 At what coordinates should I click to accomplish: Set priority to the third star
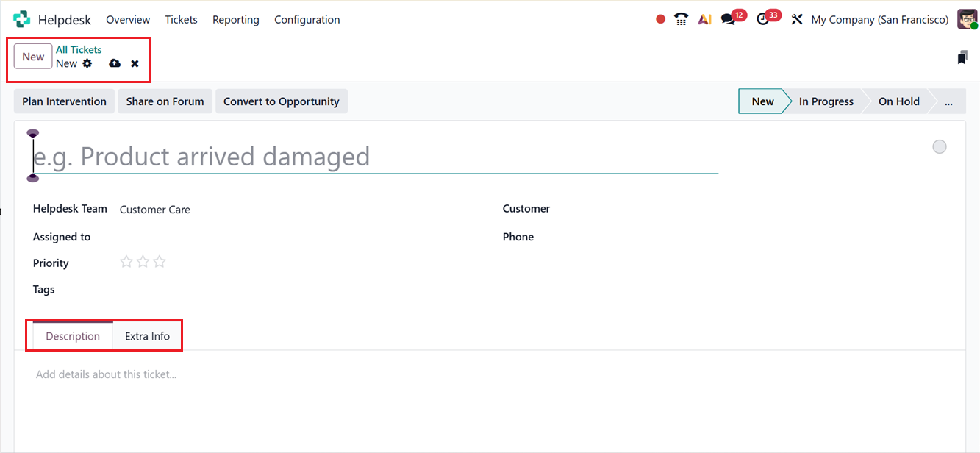pyautogui.click(x=160, y=262)
